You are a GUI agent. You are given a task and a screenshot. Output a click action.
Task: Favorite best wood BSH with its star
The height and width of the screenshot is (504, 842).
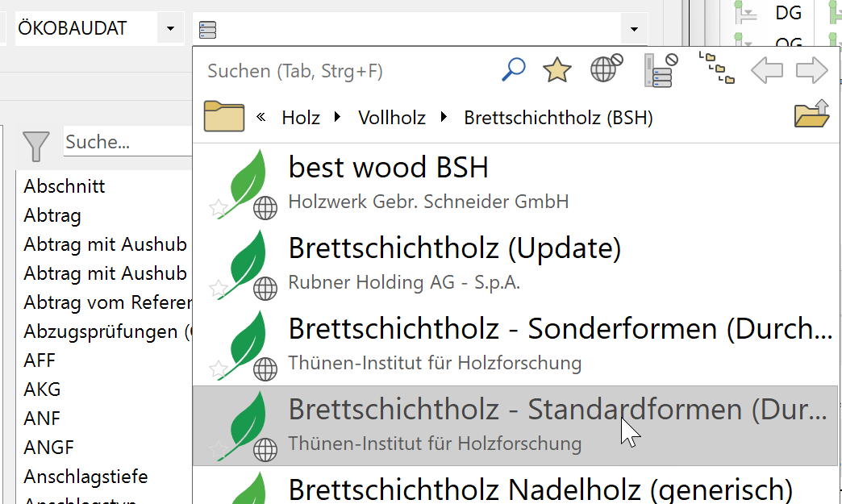[218, 208]
